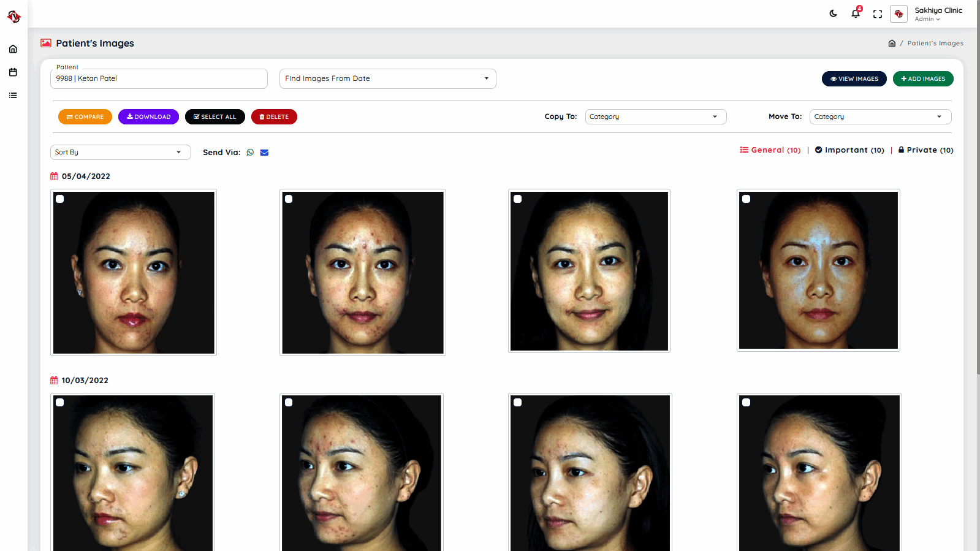
Task: Expand the Find Images From Date dropdown
Action: tap(387, 78)
